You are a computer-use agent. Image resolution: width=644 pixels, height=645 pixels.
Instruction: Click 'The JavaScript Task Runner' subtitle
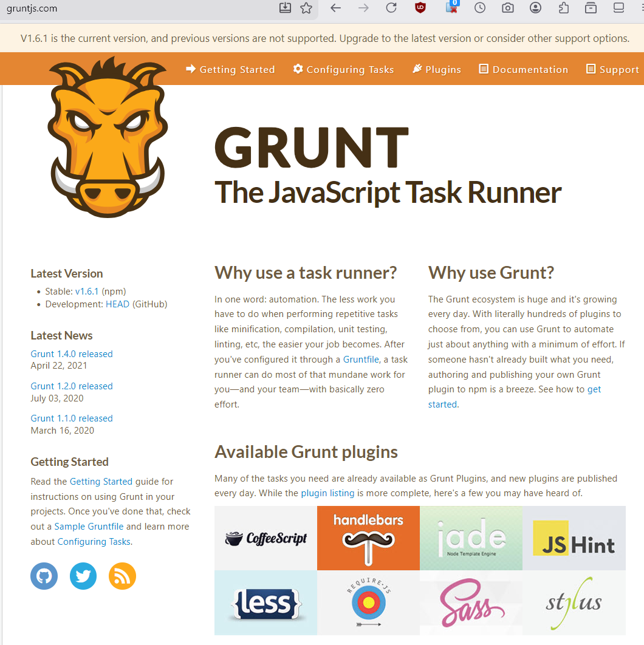coord(388,193)
